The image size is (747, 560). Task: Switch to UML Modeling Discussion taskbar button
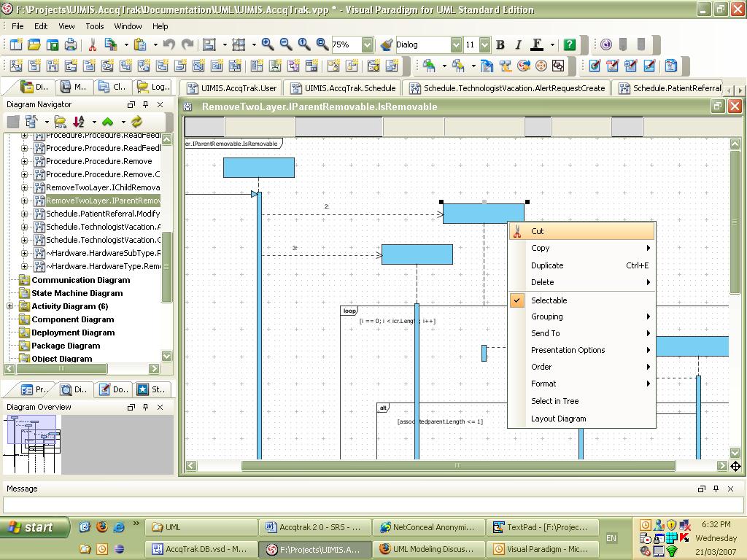pos(429,549)
